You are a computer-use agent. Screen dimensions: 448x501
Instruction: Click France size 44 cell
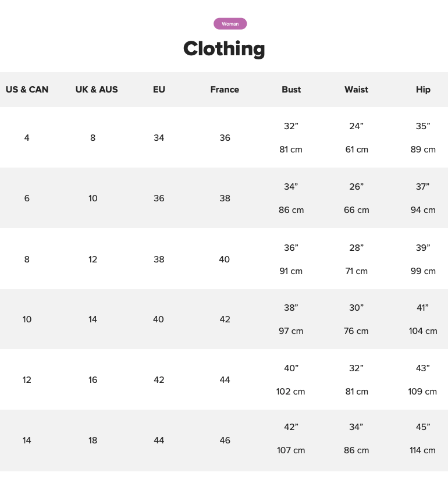(x=225, y=380)
